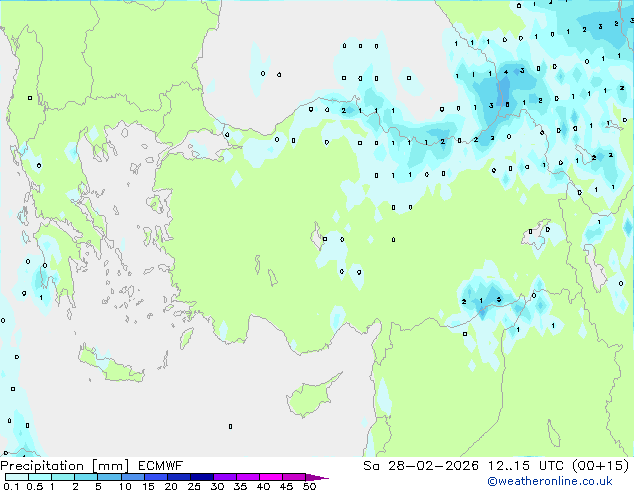634x490 pixels.
Task: Click the Crete island on the map
Action: pyautogui.click(x=110, y=365)
